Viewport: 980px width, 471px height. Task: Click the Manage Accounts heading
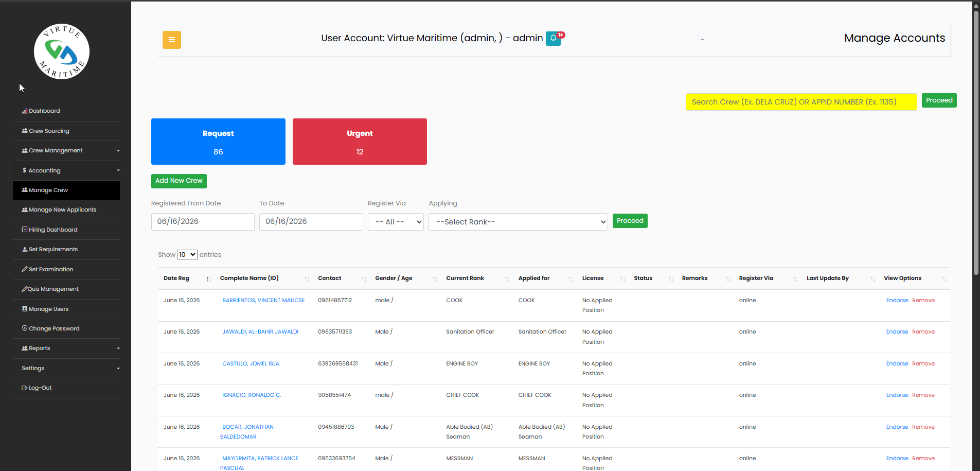tap(895, 38)
